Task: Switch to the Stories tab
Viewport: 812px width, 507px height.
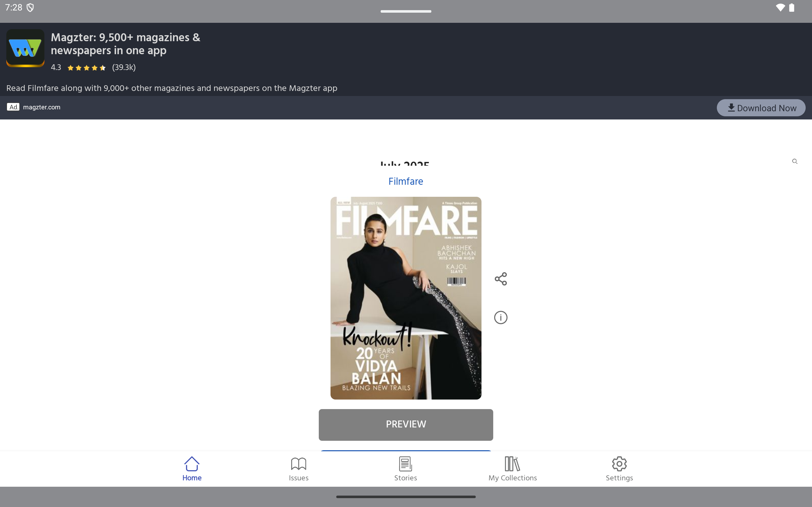Action: [x=405, y=478]
